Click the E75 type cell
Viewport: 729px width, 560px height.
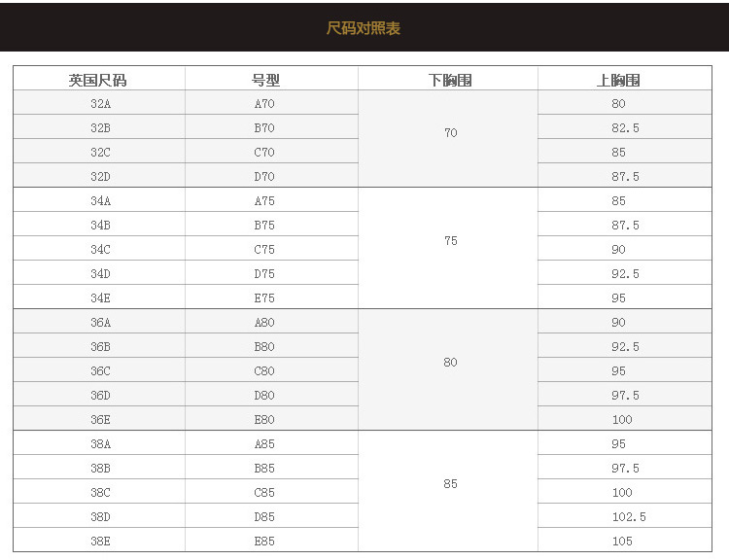pos(264,297)
